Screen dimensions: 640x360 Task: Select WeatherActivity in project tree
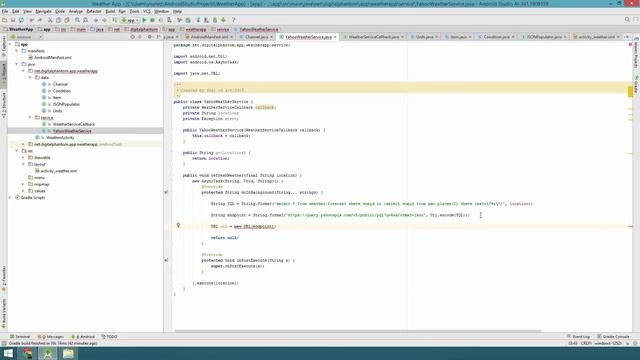[60, 138]
